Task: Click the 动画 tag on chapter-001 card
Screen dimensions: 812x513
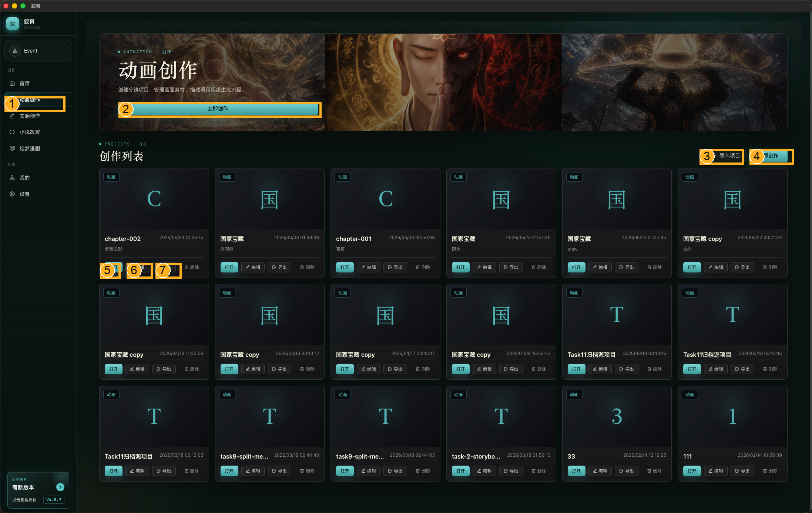Action: pyautogui.click(x=343, y=177)
